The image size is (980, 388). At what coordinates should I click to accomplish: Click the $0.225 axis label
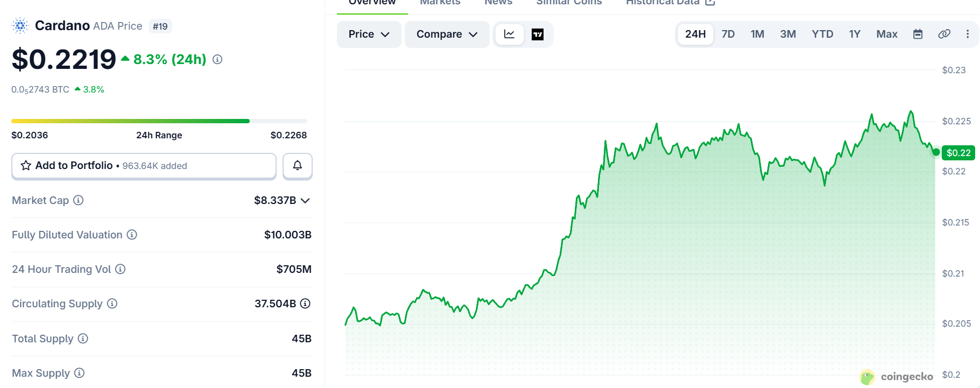click(956, 121)
